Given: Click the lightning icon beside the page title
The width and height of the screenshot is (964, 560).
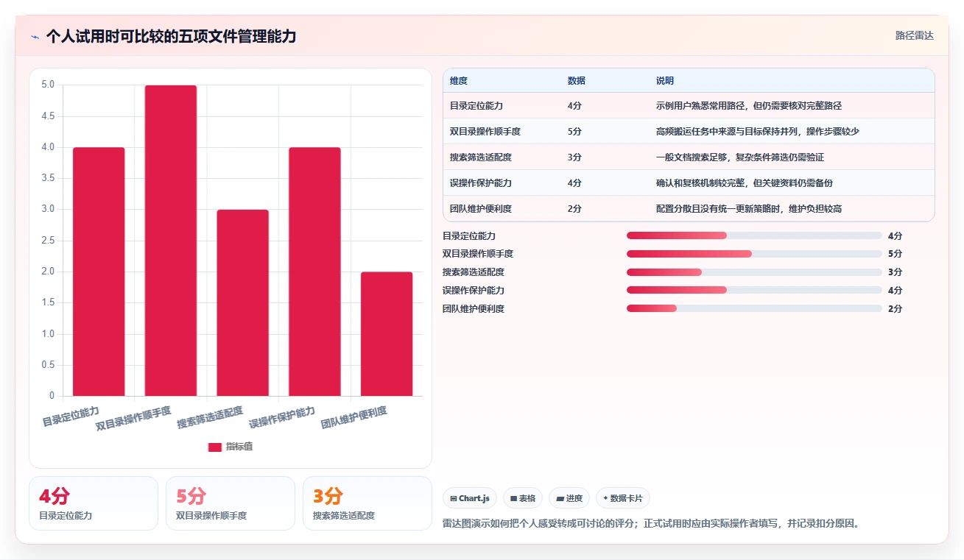Looking at the screenshot, I should [x=35, y=37].
